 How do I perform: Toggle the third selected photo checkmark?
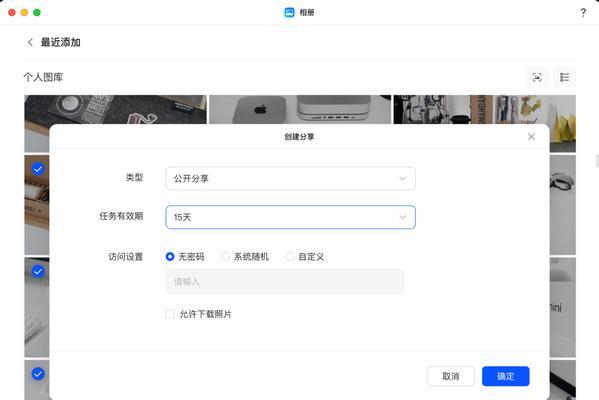[x=38, y=374]
